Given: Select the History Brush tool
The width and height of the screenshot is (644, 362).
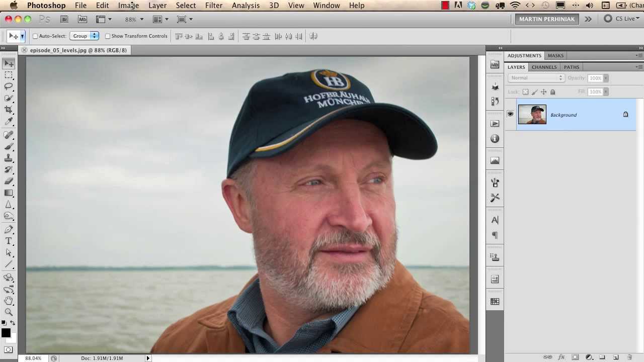Looking at the screenshot, I should click(9, 169).
